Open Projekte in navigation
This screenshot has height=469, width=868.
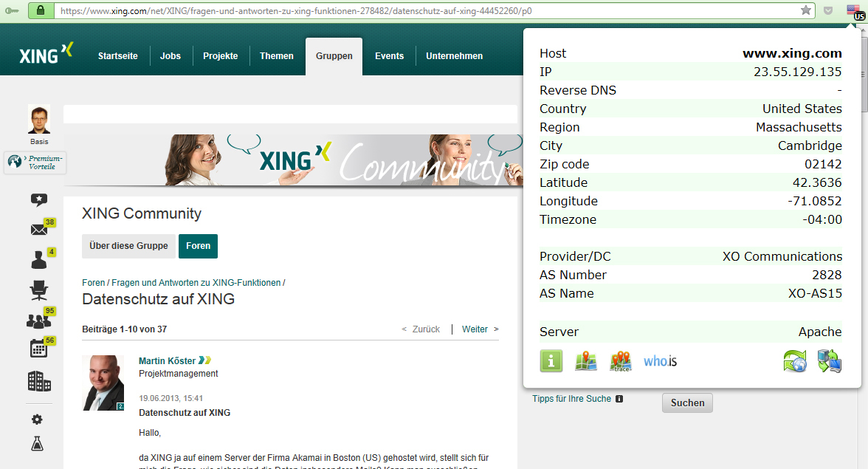tap(220, 56)
